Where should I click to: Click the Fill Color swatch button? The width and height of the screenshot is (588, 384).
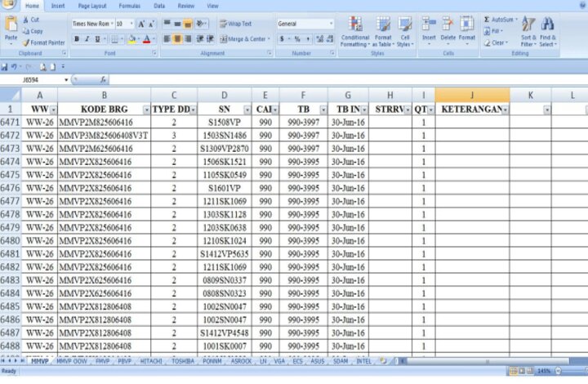click(x=132, y=38)
